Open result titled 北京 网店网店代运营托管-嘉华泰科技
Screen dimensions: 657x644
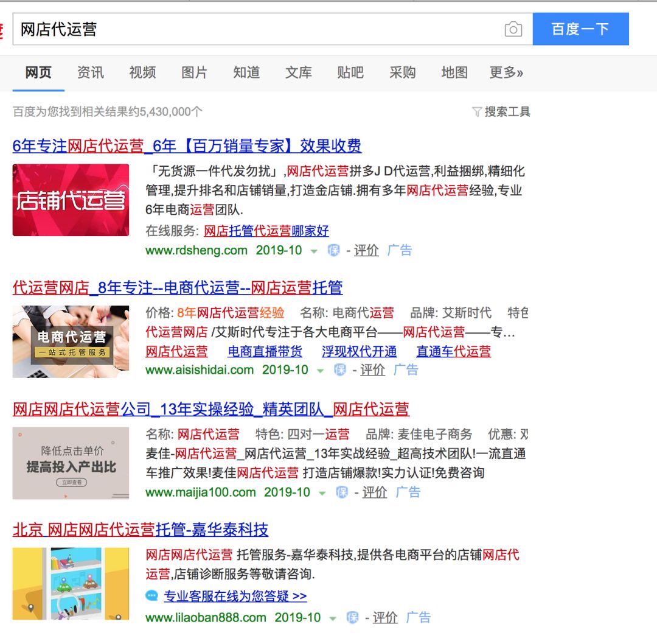coord(141,530)
